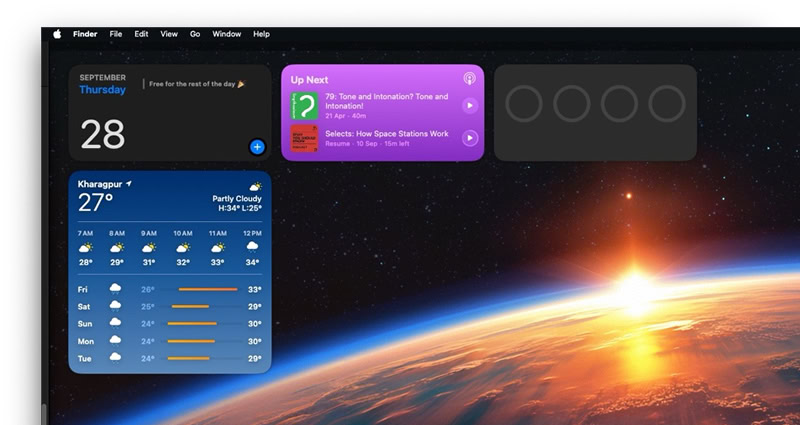The width and height of the screenshot is (800, 425).
Task: Click the Sun row label
Action: pyautogui.click(x=85, y=324)
